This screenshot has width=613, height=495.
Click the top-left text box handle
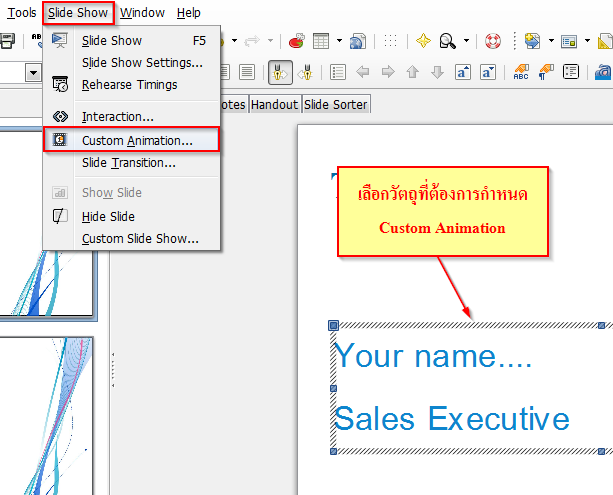click(333, 325)
